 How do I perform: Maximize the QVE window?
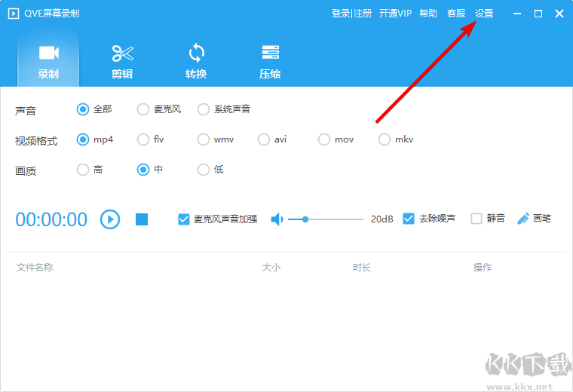538,14
